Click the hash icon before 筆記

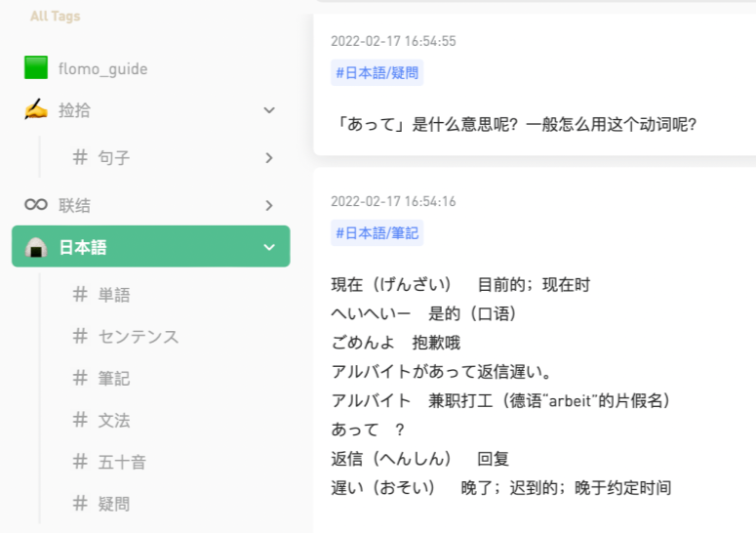(x=80, y=378)
